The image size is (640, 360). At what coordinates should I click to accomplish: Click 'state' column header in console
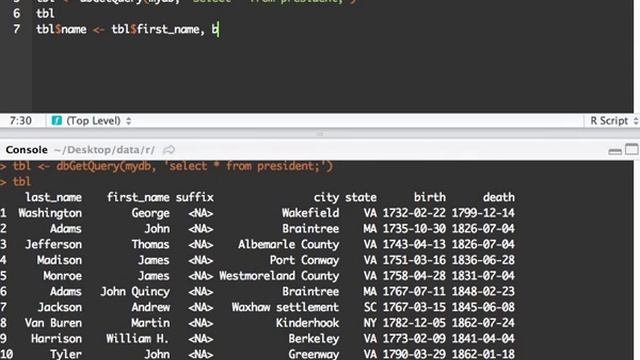coord(361,198)
